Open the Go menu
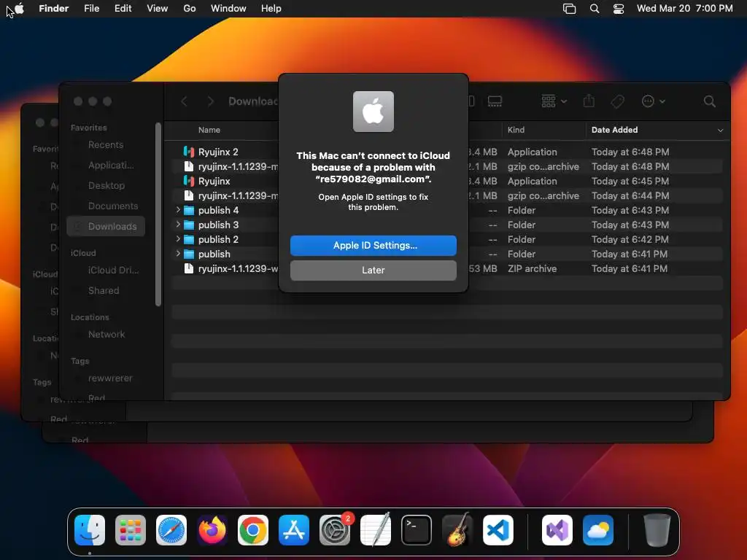Image resolution: width=747 pixels, height=560 pixels. click(190, 9)
